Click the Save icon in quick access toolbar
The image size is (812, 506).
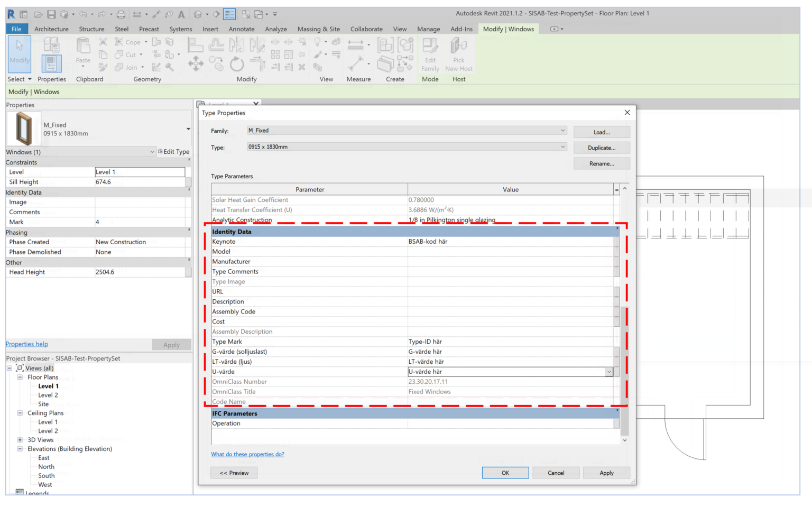click(x=51, y=14)
